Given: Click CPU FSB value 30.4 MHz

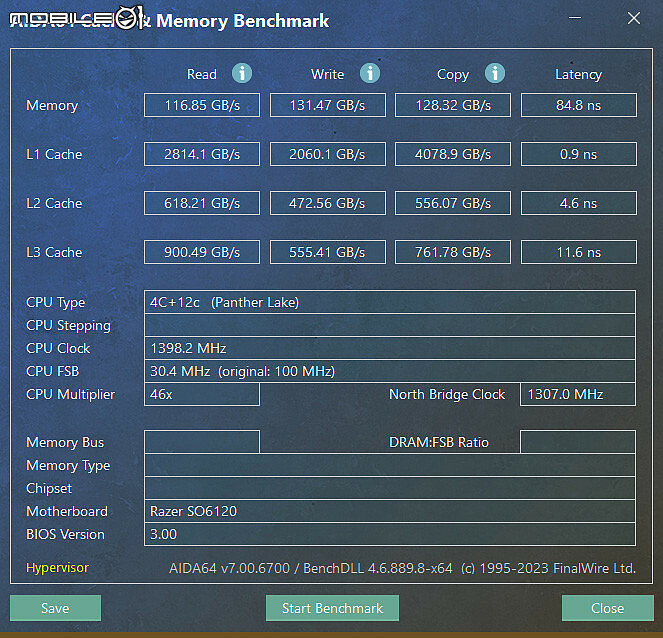Looking at the screenshot, I should click(390, 371).
